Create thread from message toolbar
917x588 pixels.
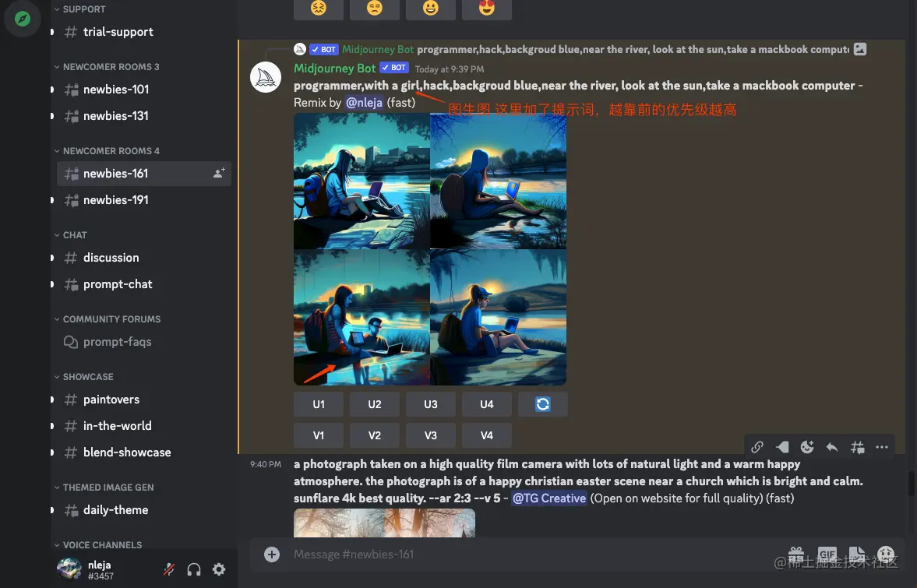point(857,447)
